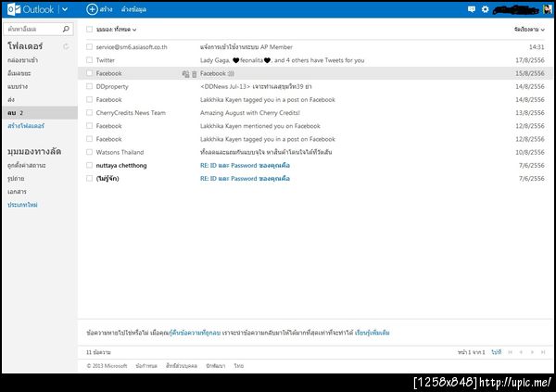The height and width of the screenshot is (392, 556).
Task: Click the refresh icon beside the folders heading
Action: [x=66, y=46]
